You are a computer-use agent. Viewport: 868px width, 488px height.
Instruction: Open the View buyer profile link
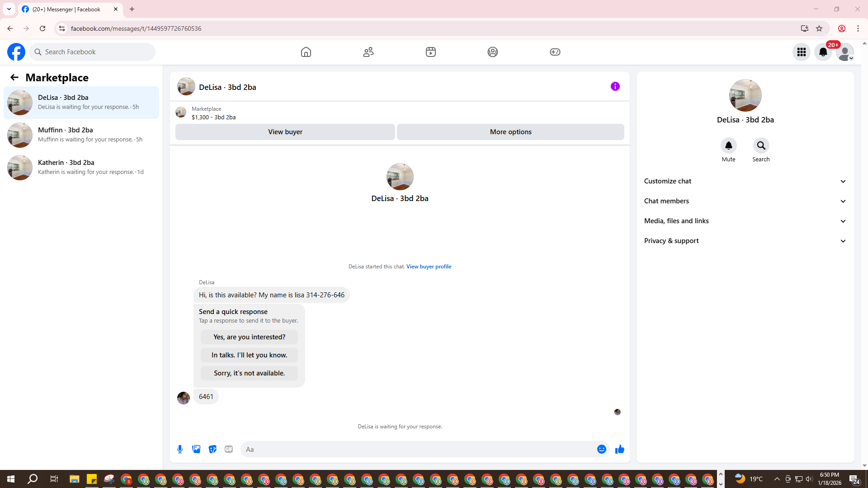click(429, 267)
